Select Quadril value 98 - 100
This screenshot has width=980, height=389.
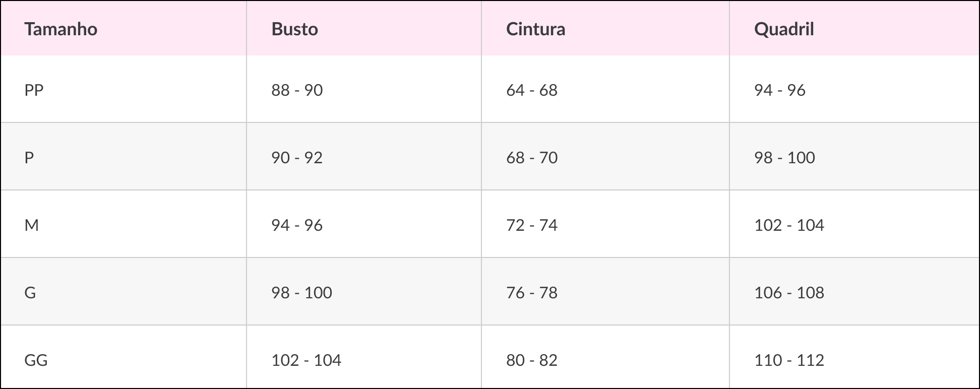click(x=784, y=158)
